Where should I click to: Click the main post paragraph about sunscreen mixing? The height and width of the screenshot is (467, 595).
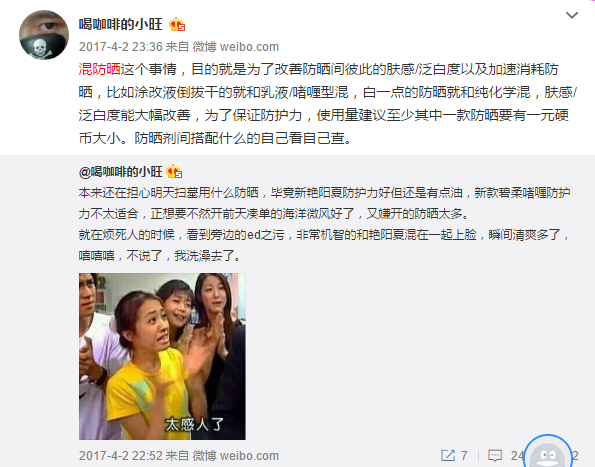(x=327, y=104)
